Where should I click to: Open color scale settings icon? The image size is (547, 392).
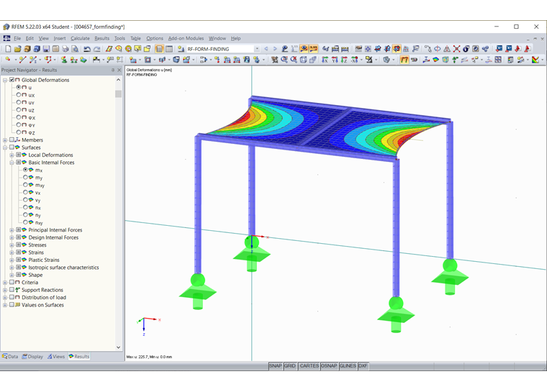click(x=535, y=60)
